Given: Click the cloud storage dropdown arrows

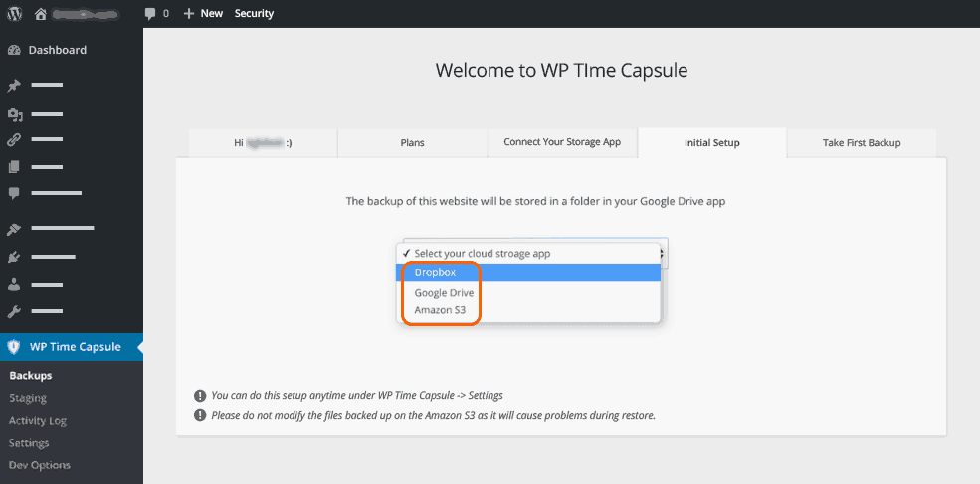Looking at the screenshot, I should (x=664, y=254).
